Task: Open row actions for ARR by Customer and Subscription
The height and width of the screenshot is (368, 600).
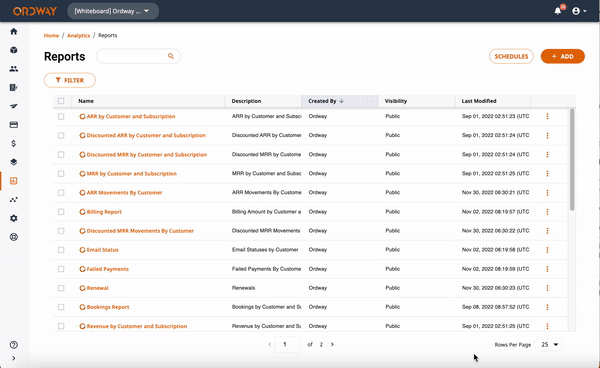Action: pyautogui.click(x=547, y=116)
